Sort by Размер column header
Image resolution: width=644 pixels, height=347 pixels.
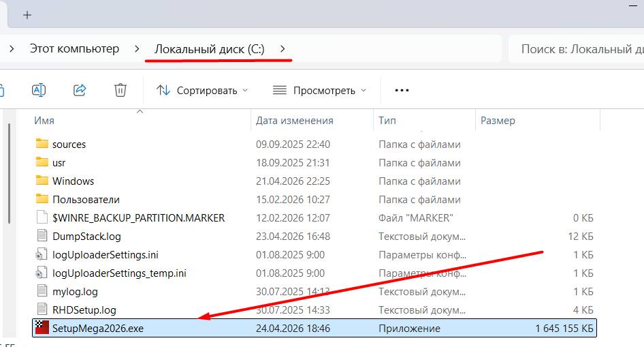click(x=498, y=121)
